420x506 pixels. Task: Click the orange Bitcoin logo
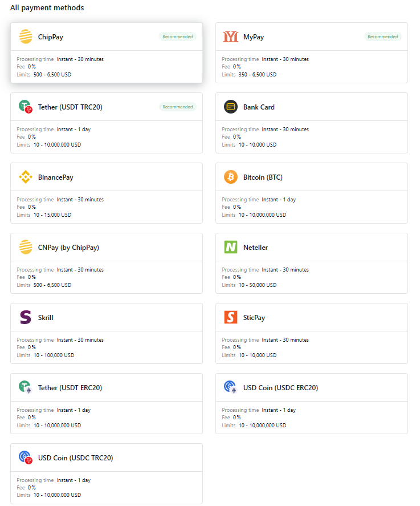(230, 177)
